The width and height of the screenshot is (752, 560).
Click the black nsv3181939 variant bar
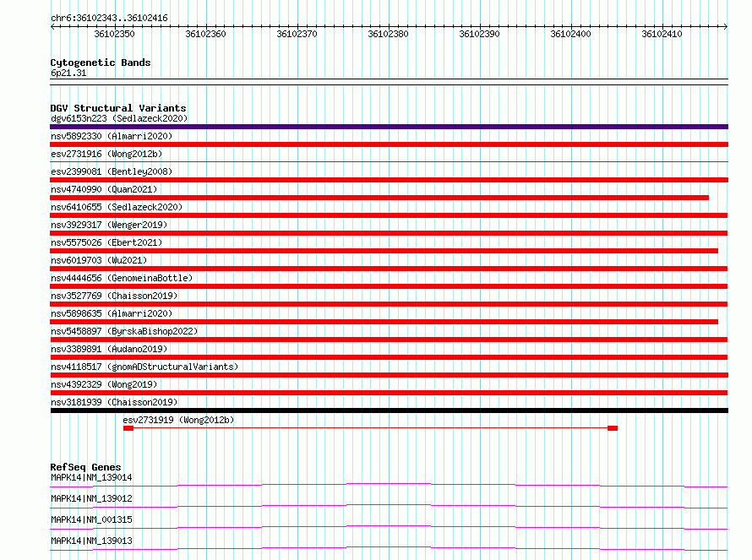pyautogui.click(x=389, y=410)
